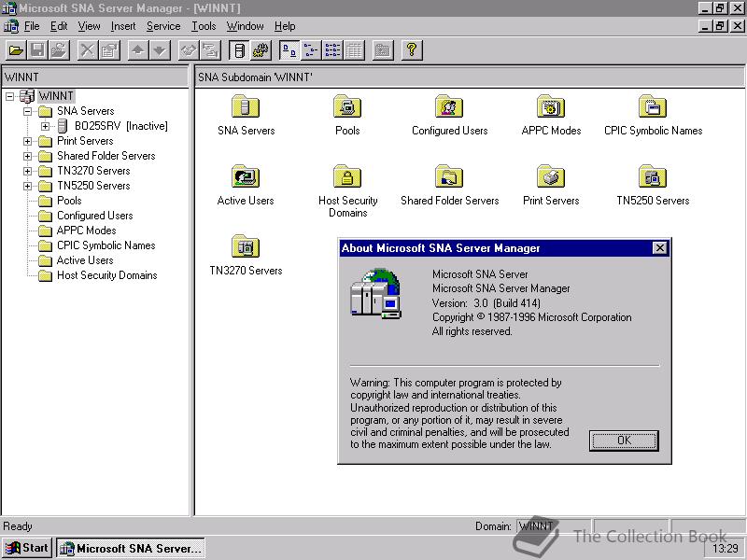747x560 pixels.
Task: Click the yellow question mark help icon
Action: point(412,50)
